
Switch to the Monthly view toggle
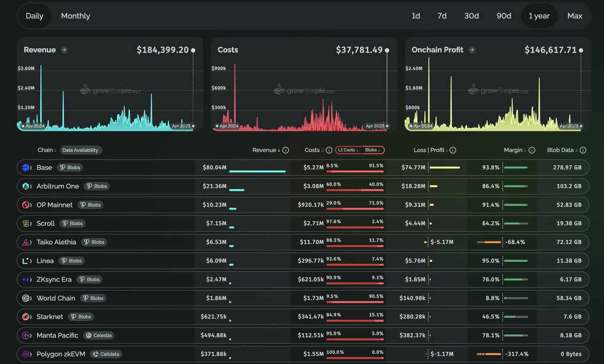point(75,16)
